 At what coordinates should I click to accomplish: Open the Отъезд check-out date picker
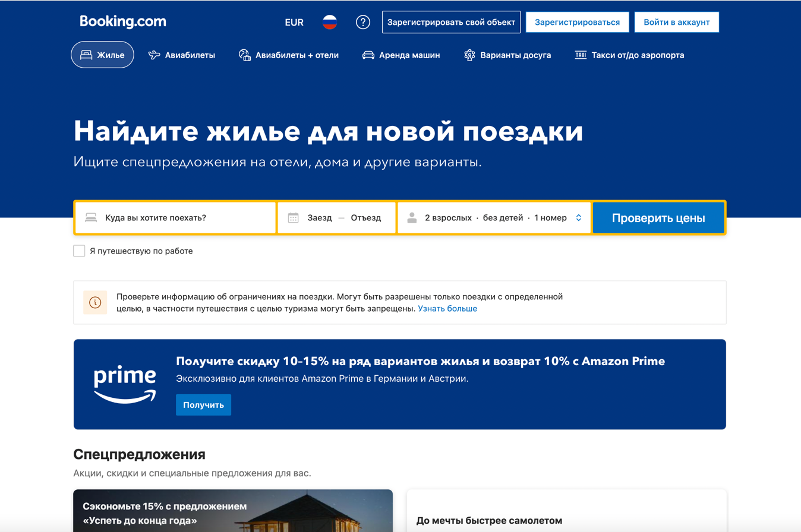pos(366,218)
